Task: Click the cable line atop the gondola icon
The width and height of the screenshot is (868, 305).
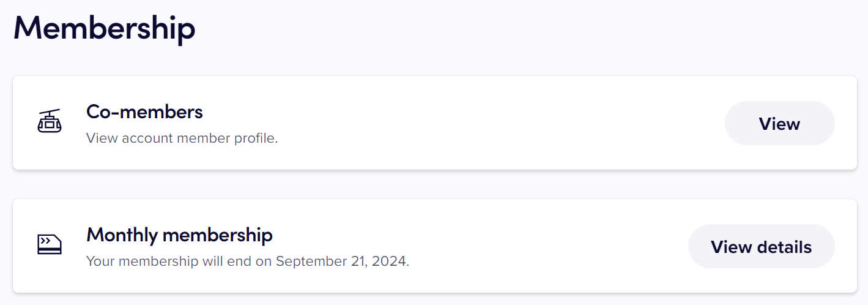Action: 50,112
